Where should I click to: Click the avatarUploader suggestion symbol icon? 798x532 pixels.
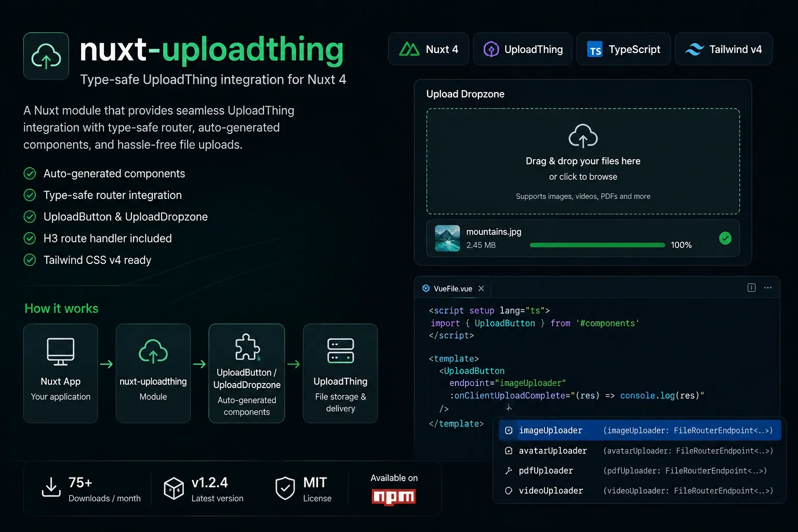tap(509, 451)
